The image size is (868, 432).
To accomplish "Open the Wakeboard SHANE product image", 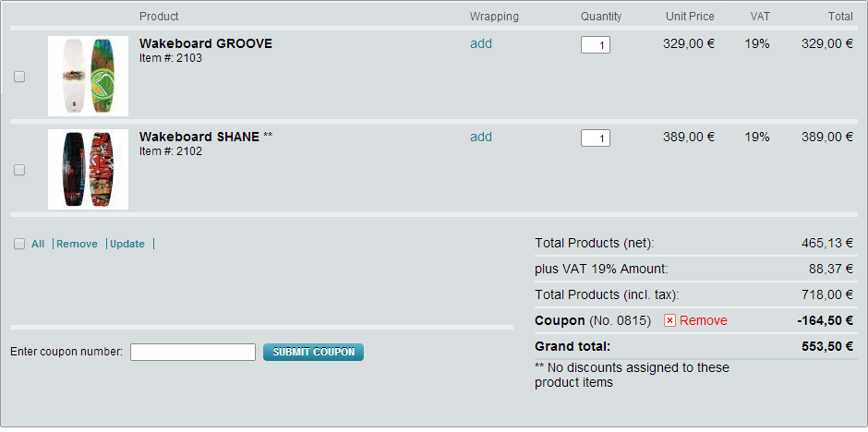I will tap(88, 170).
